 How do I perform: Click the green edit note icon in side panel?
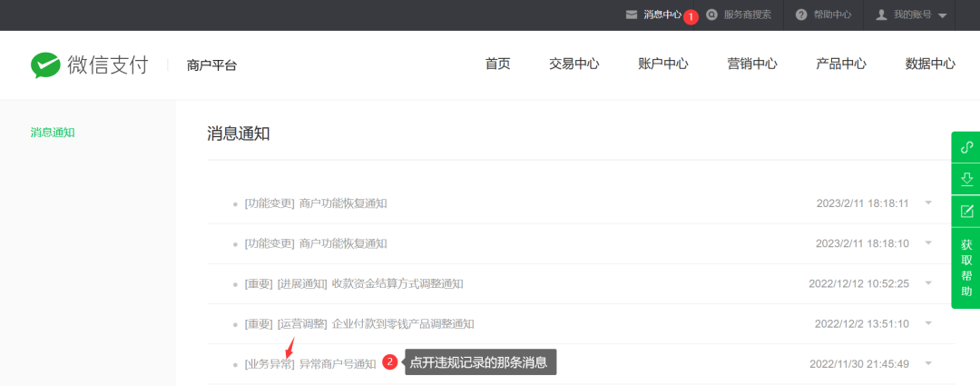point(966,211)
